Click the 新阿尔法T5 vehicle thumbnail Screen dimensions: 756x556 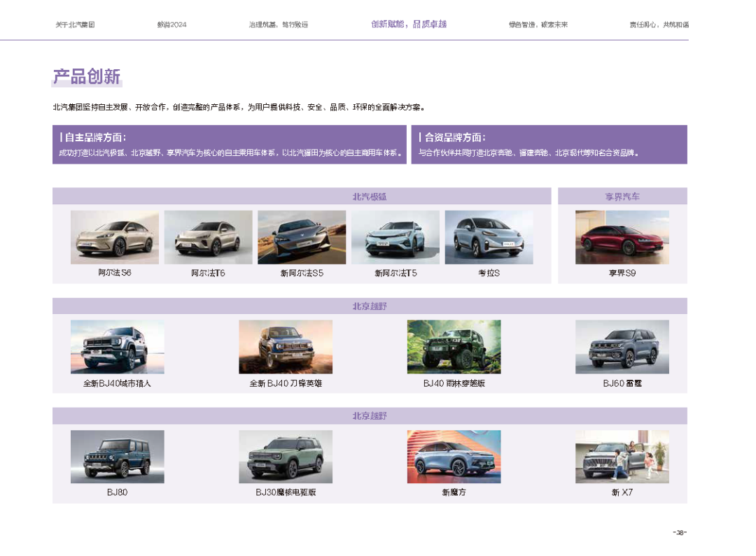[x=395, y=237]
